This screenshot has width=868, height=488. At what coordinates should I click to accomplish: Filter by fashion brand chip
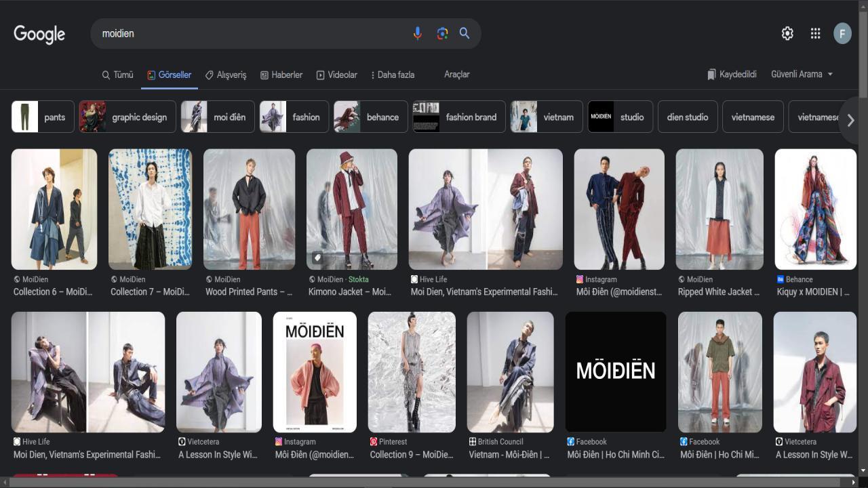pyautogui.click(x=459, y=117)
